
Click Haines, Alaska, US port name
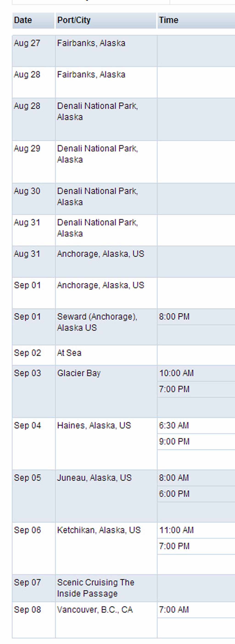(94, 425)
